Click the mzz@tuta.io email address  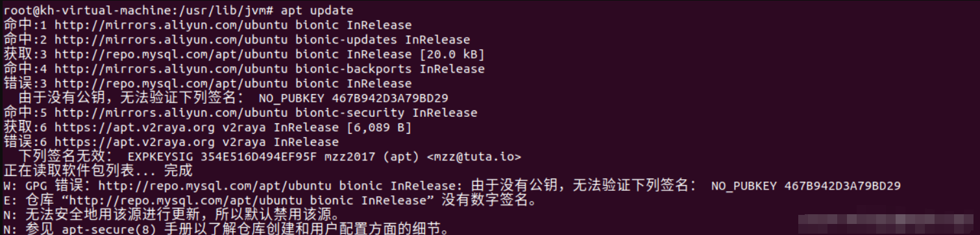click(474, 156)
